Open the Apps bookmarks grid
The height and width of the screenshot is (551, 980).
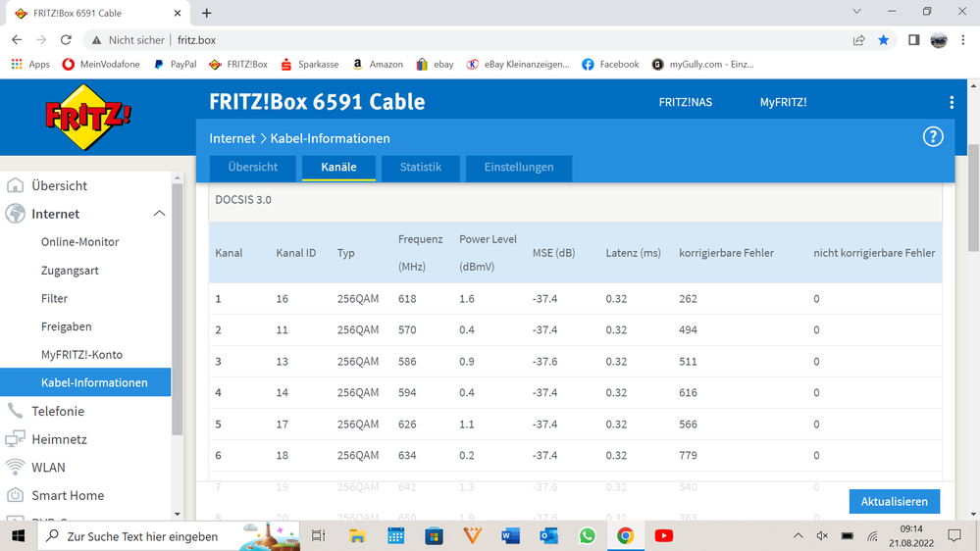coord(30,65)
